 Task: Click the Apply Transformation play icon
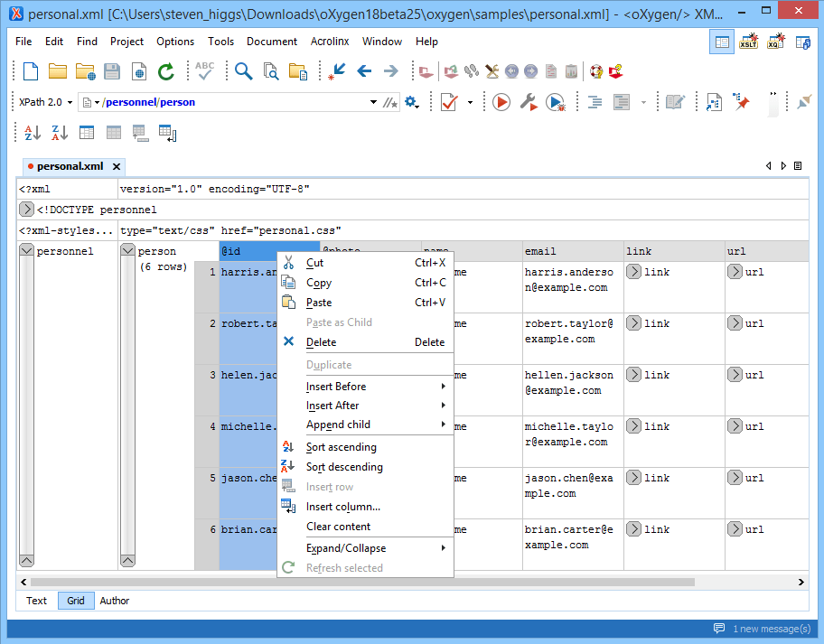(x=501, y=103)
